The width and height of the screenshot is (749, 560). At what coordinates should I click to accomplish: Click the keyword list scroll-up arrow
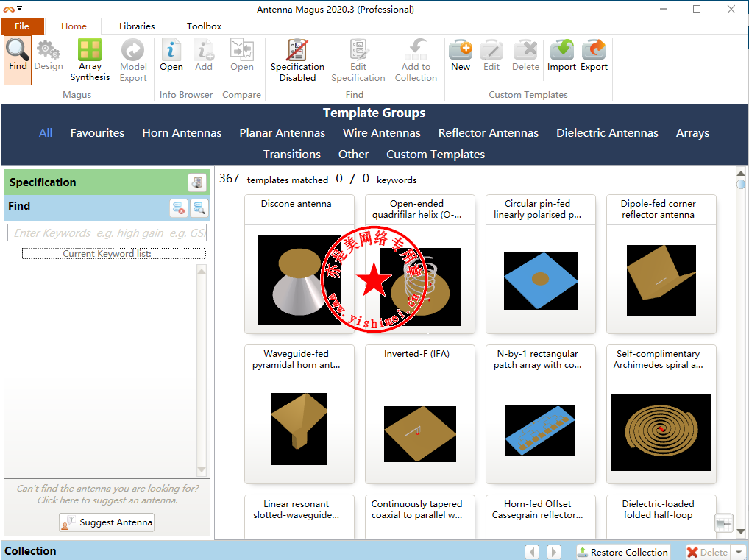pyautogui.click(x=202, y=271)
